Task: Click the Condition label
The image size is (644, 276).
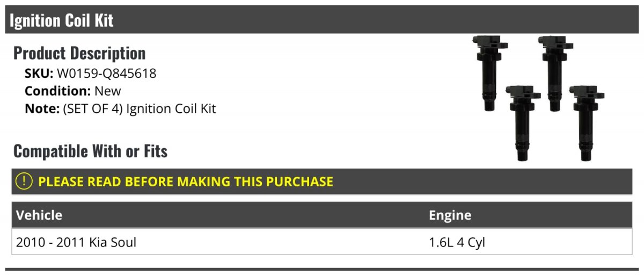Action: [57, 91]
